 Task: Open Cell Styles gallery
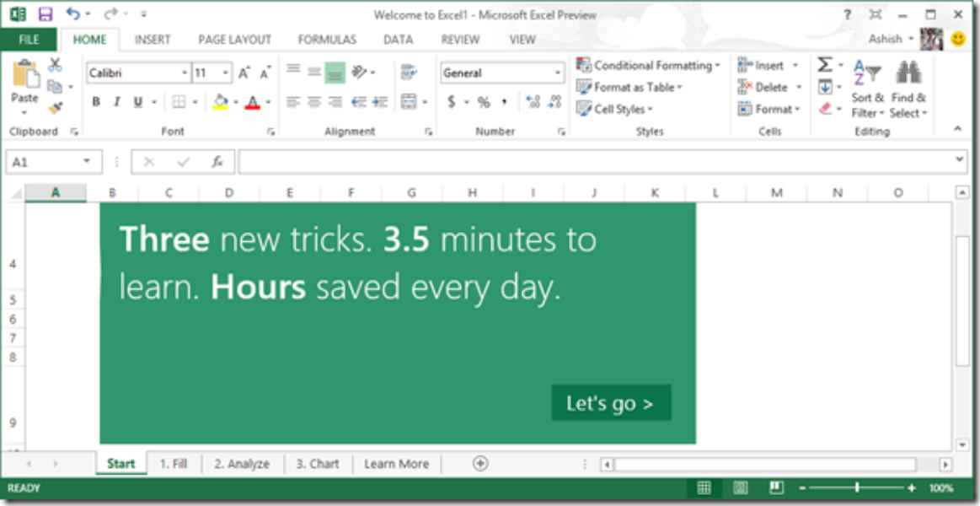pos(614,109)
